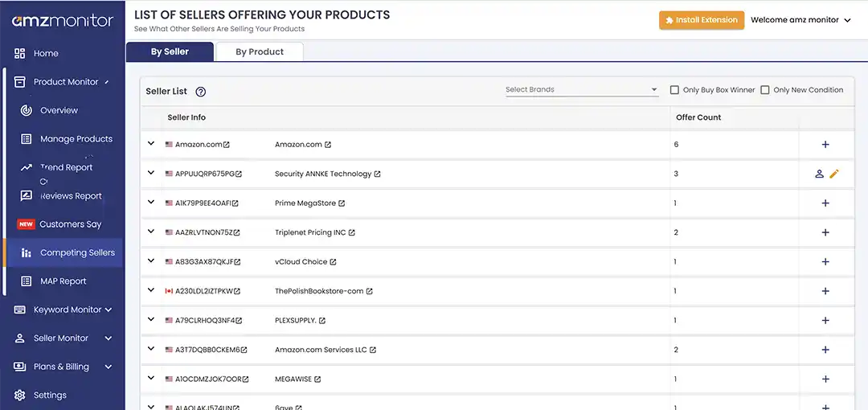Click plus icon in PLEXSUPPLY. row

pos(825,321)
